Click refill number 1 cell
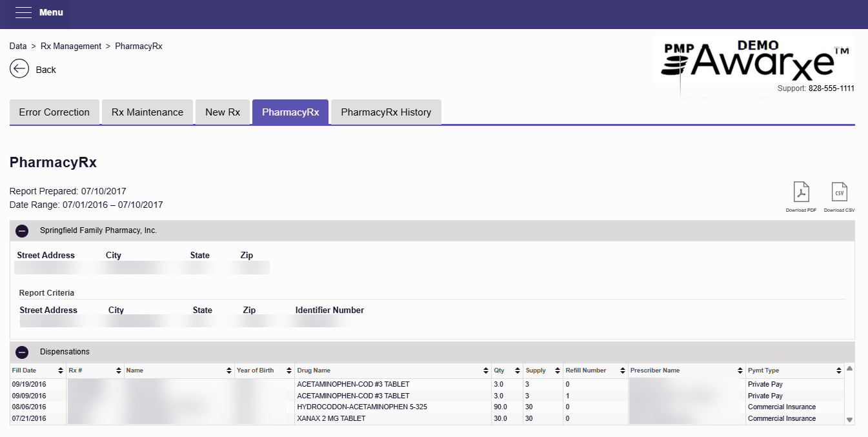 (567, 396)
